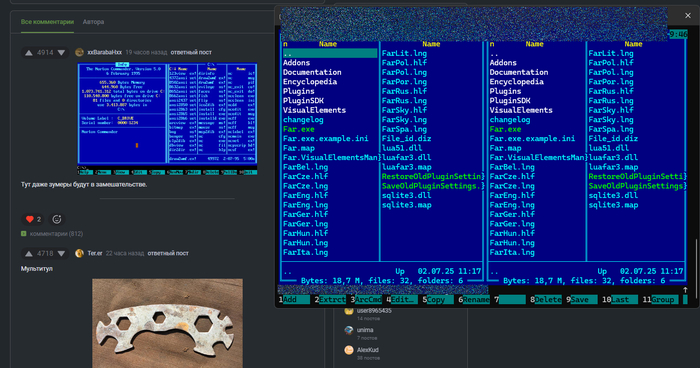Select the highlighted '..' row in left Far panel
This screenshot has height=368, width=700.
(x=330, y=54)
